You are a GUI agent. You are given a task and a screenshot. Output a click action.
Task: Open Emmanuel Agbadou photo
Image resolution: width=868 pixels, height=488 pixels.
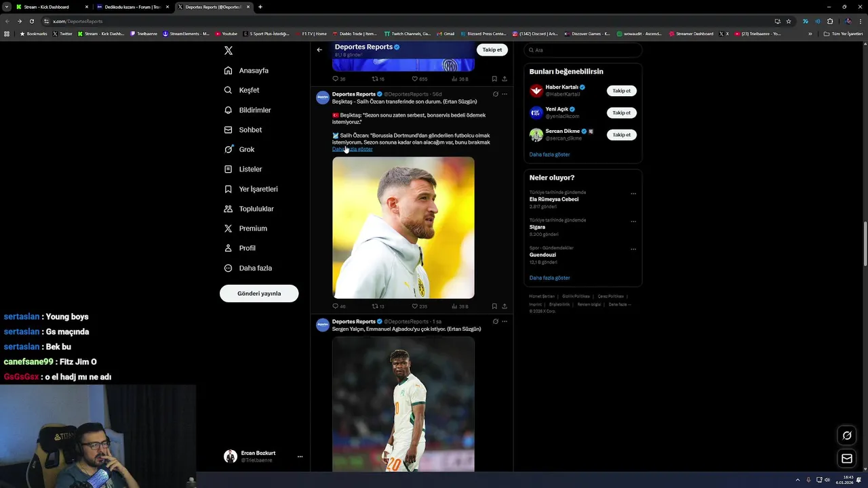pos(403,403)
